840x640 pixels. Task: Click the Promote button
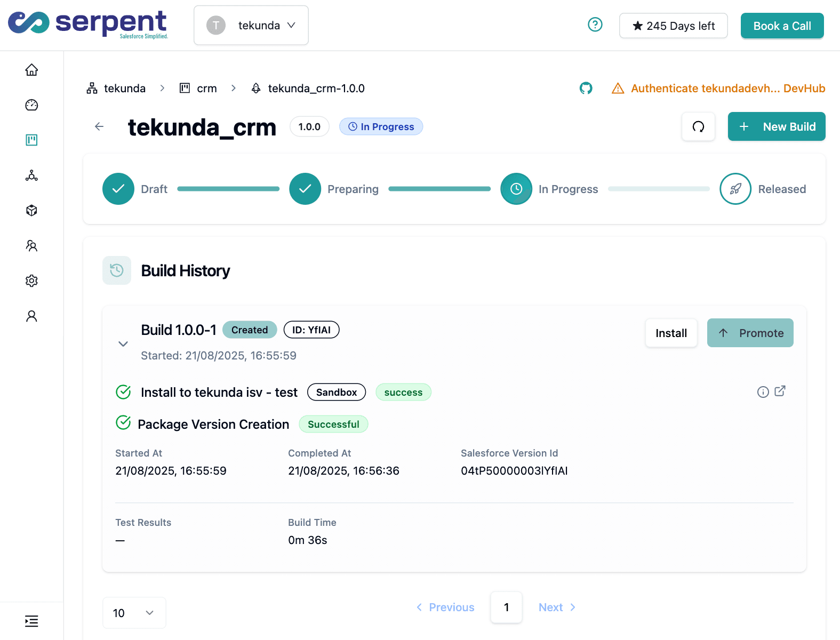[x=750, y=333]
